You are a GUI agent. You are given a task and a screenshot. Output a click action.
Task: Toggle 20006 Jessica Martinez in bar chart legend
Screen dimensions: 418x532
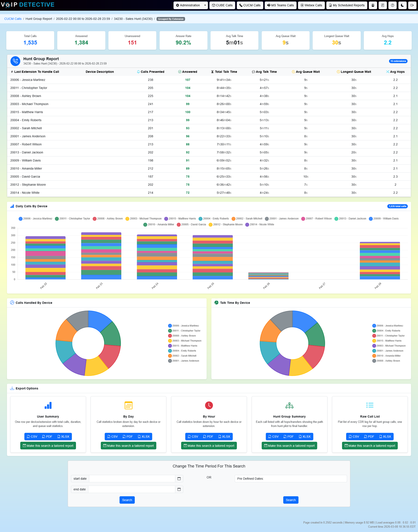coord(35,218)
